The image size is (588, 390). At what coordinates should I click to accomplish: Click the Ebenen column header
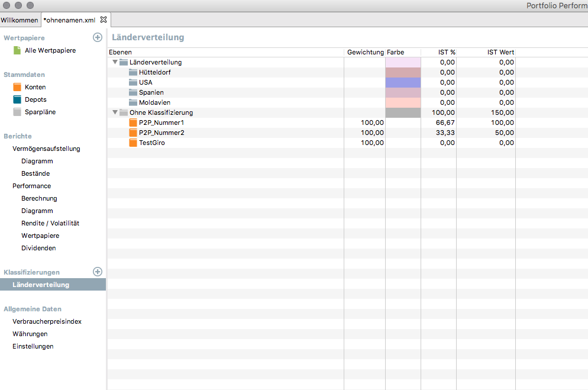coord(226,52)
